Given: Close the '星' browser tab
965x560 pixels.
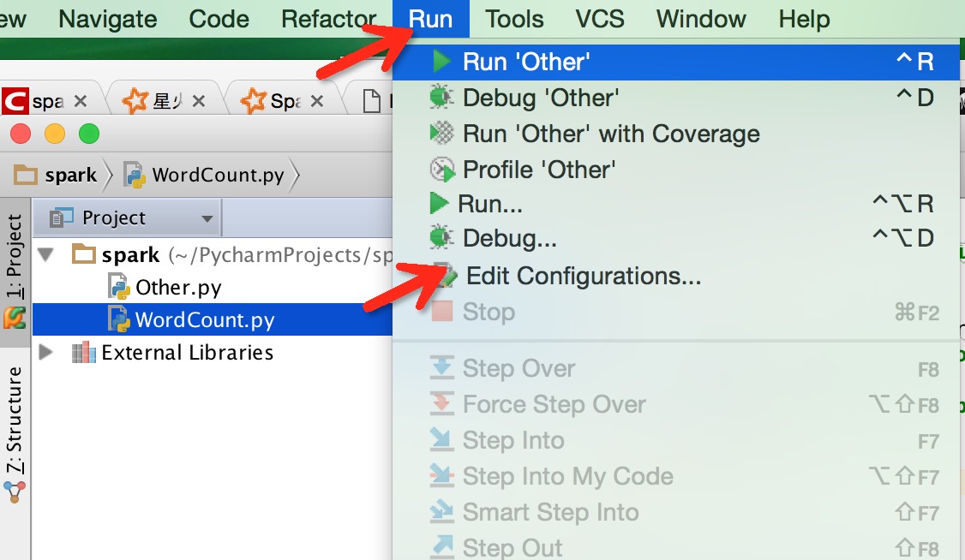Looking at the screenshot, I should point(198,101).
